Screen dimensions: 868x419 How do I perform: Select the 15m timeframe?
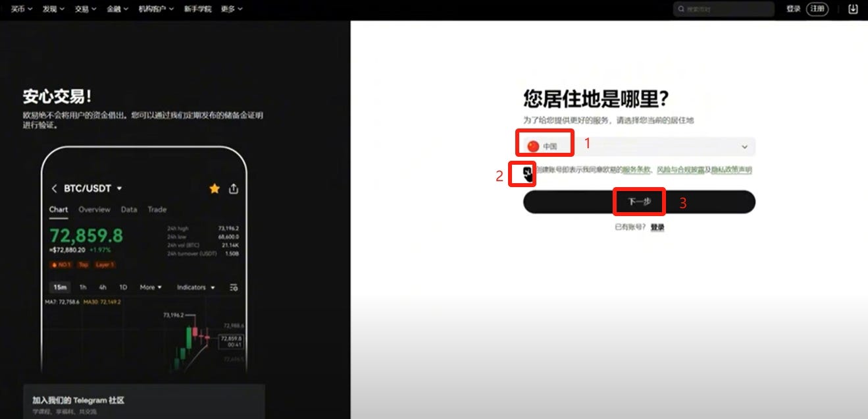click(60, 287)
